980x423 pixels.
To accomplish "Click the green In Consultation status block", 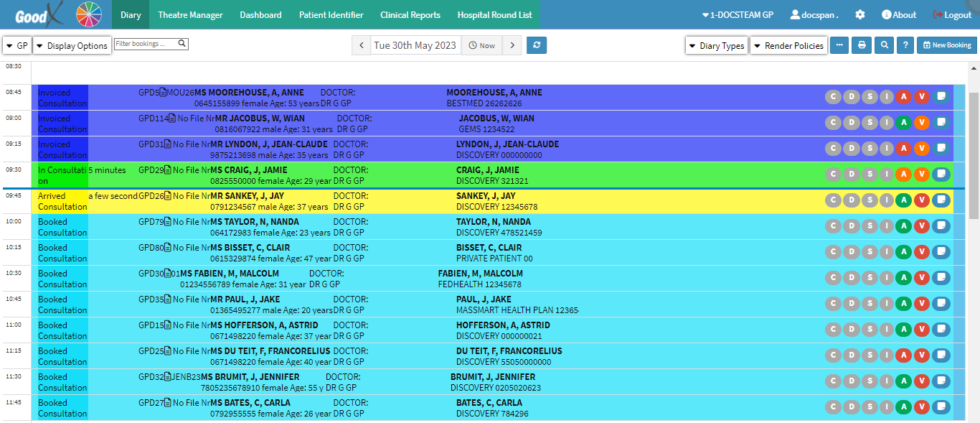I will tap(60, 175).
